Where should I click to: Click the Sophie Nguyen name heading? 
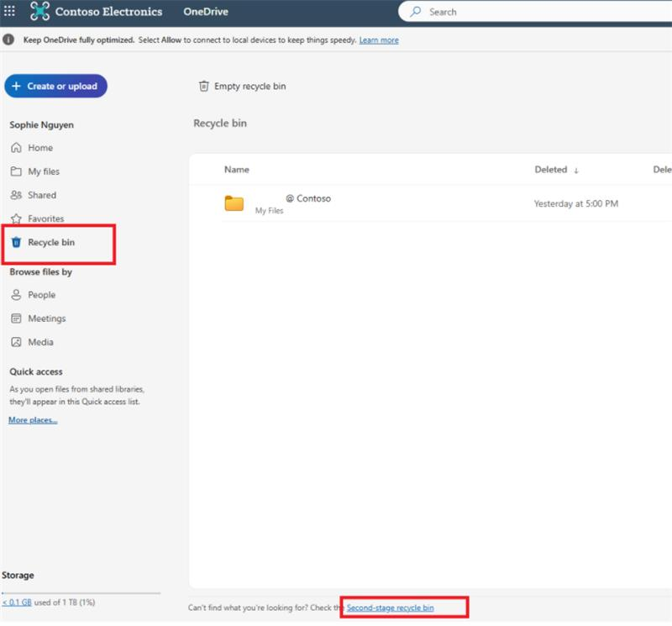pos(41,124)
